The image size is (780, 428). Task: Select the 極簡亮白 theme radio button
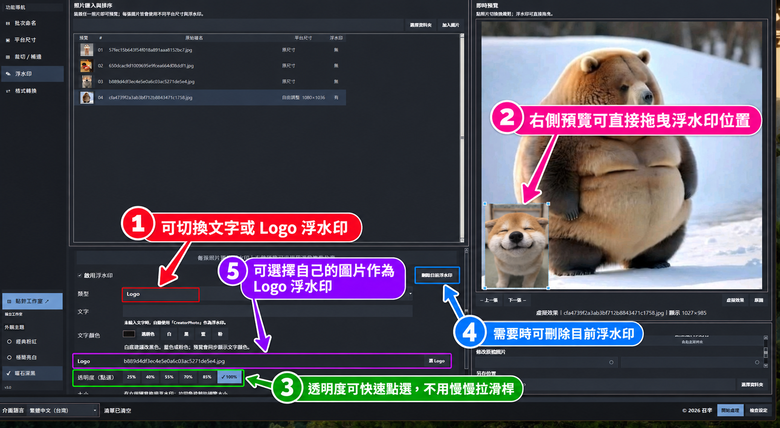(x=9, y=357)
